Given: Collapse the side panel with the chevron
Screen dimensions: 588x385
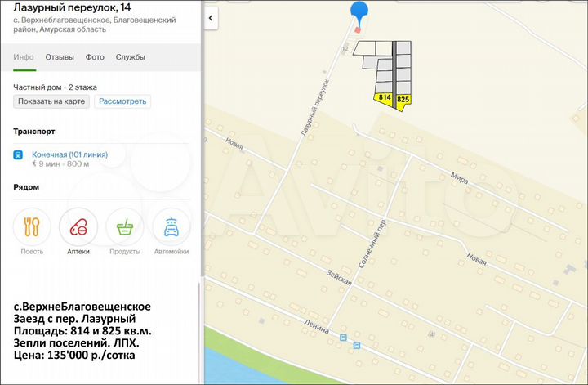Looking at the screenshot, I should click(211, 16).
